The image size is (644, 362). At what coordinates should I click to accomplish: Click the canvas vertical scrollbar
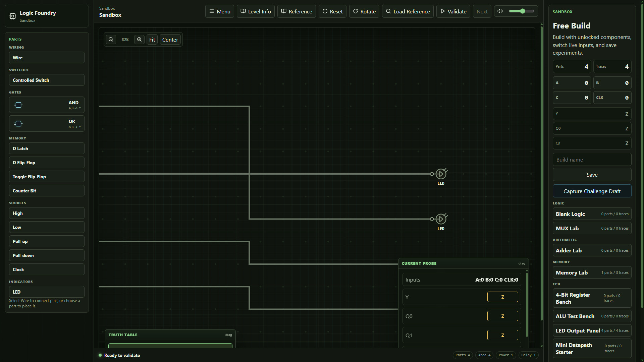[x=541, y=173]
